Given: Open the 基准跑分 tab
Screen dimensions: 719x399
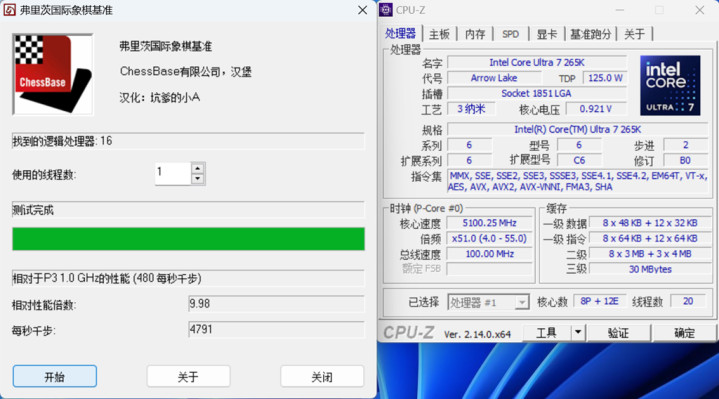Looking at the screenshot, I should [x=591, y=34].
